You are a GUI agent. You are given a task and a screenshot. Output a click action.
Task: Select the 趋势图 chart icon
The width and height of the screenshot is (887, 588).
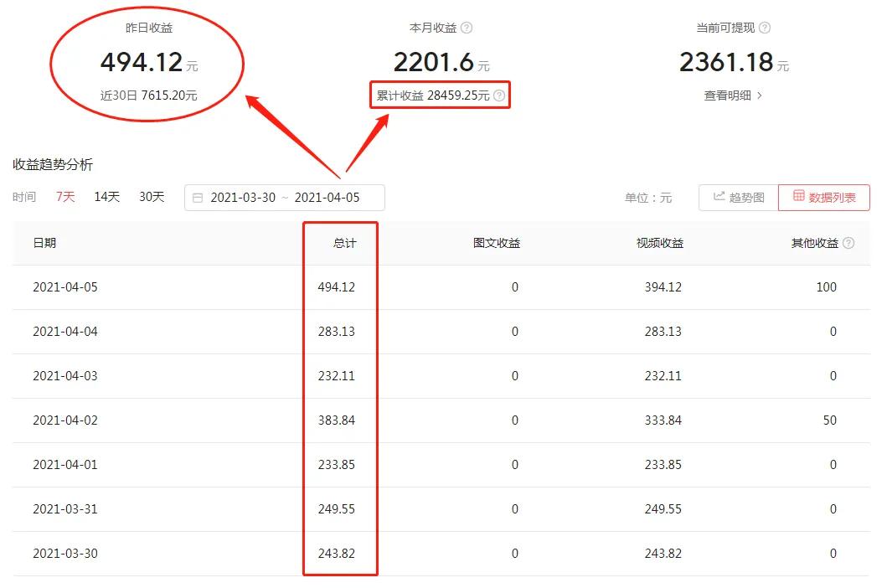coord(718,197)
